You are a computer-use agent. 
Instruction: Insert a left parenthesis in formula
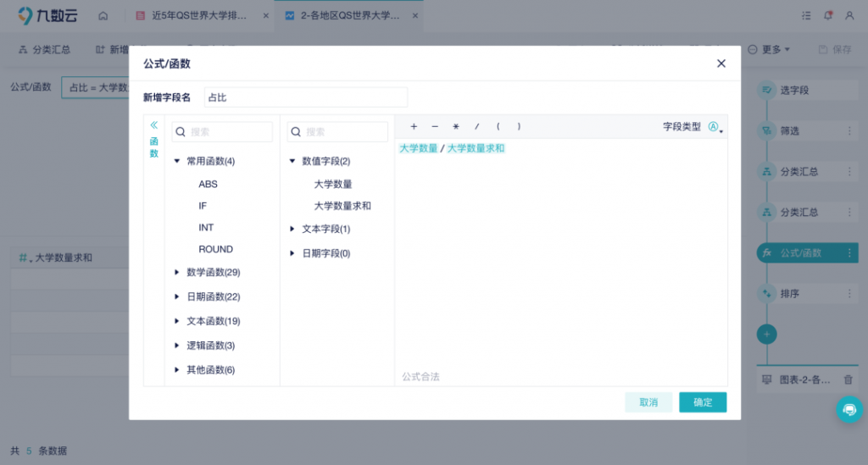pos(498,127)
